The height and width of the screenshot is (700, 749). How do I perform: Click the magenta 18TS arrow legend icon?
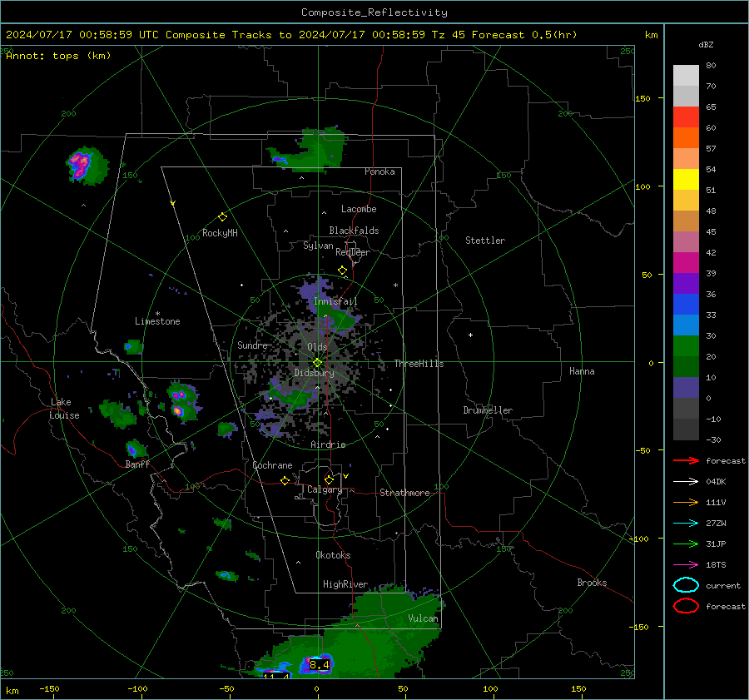point(686,565)
